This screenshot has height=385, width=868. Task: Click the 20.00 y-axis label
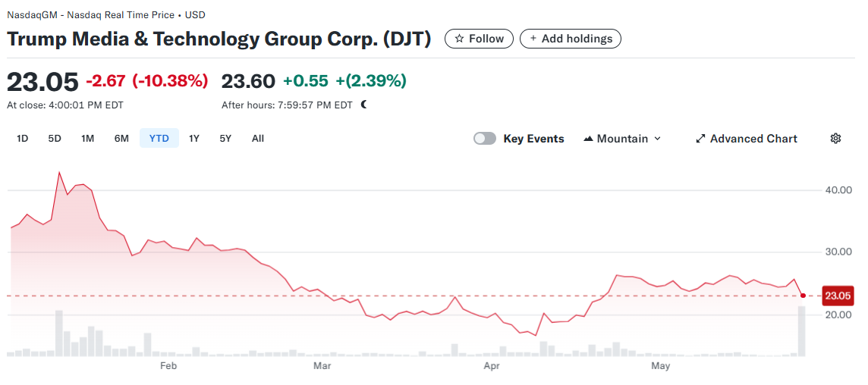[x=838, y=315]
